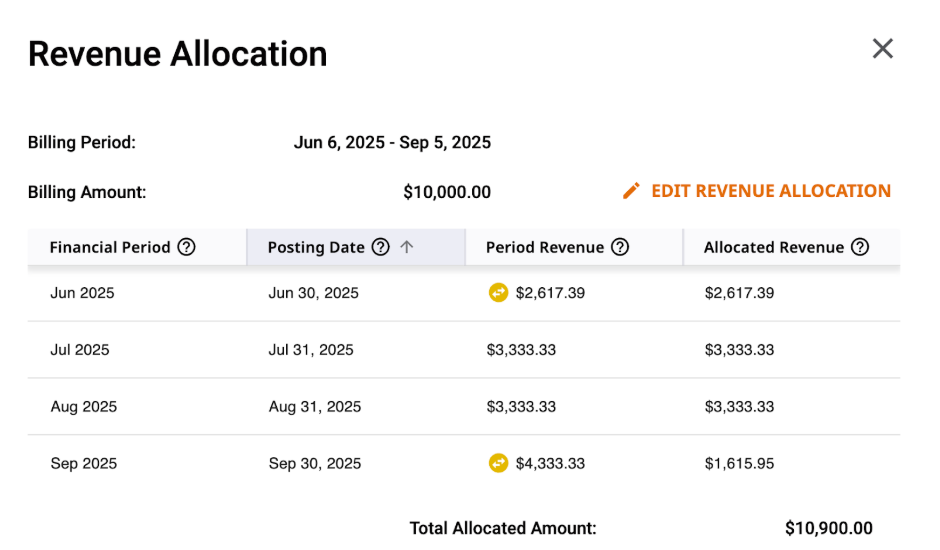This screenshot has height=550, width=940.
Task: Show help for Financial Period column
Action: [186, 247]
